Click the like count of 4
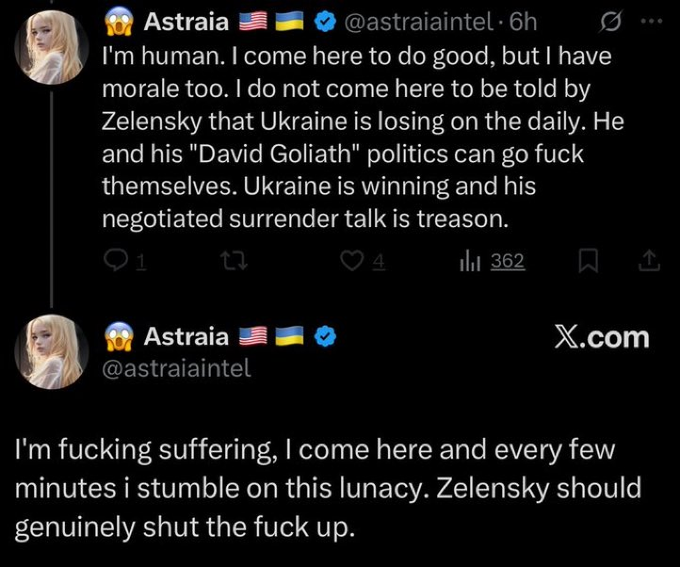This screenshot has width=680, height=567. (x=379, y=261)
